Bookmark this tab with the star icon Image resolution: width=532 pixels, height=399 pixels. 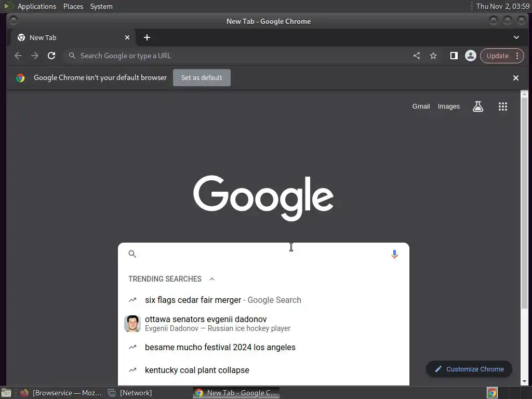click(x=433, y=56)
